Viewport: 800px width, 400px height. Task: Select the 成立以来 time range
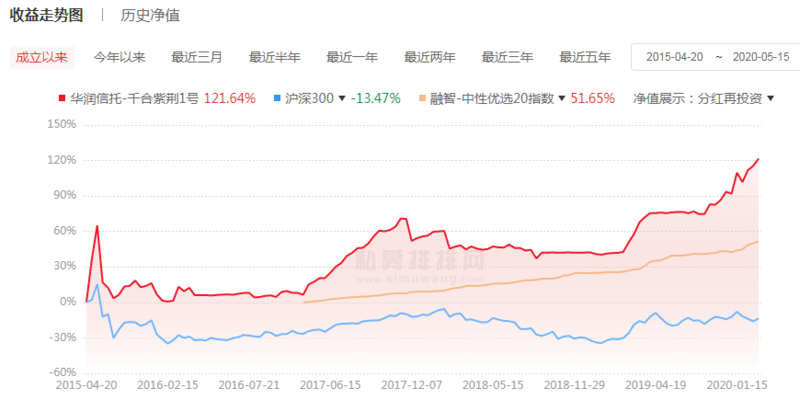(x=42, y=57)
